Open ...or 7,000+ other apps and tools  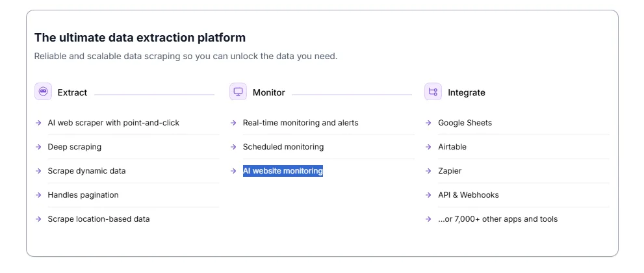pos(498,219)
